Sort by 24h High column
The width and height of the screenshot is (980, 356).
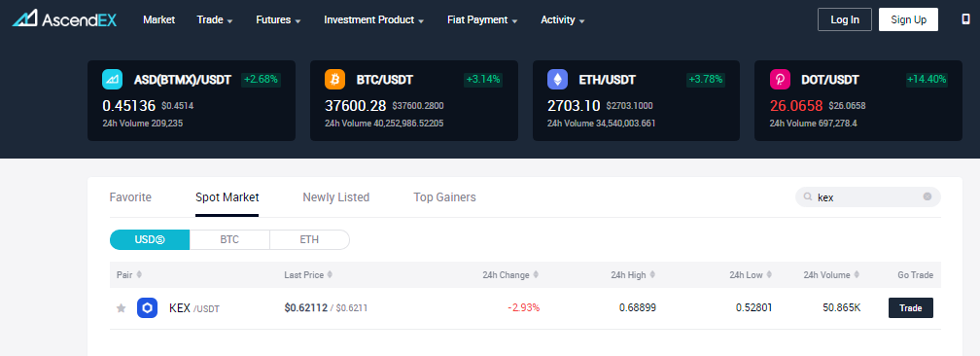point(633,274)
